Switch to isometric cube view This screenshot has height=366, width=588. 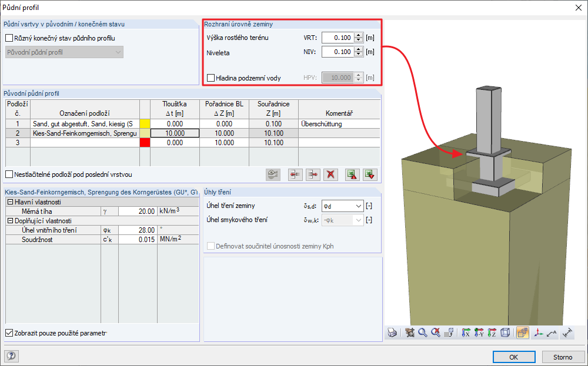pyautogui.click(x=505, y=333)
